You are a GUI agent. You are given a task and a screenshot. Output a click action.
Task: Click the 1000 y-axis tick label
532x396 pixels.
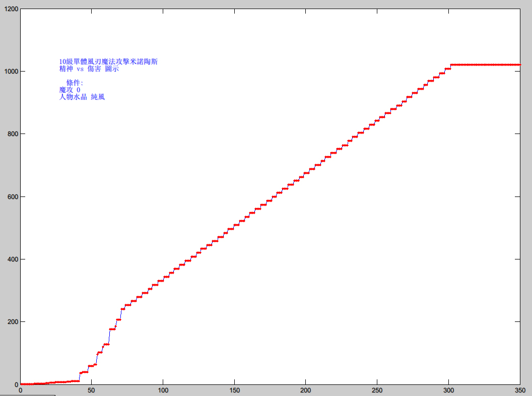click(x=11, y=72)
